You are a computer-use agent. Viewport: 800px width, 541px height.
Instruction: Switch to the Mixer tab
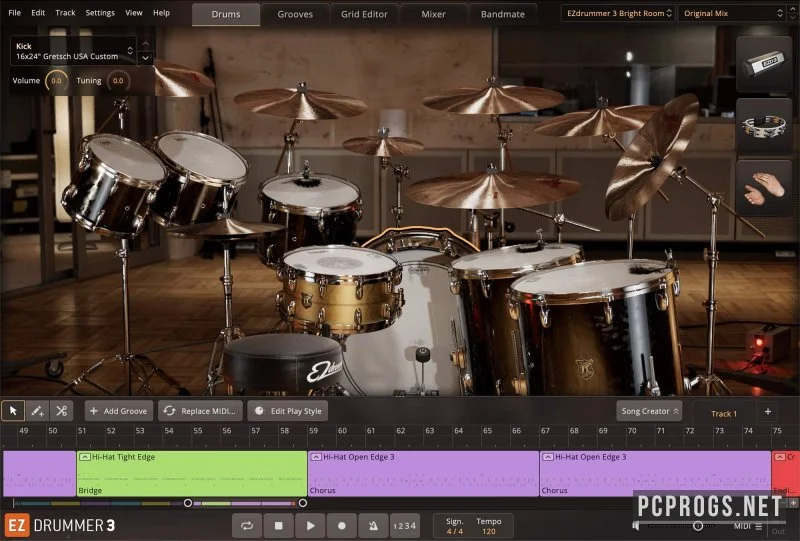click(x=433, y=14)
